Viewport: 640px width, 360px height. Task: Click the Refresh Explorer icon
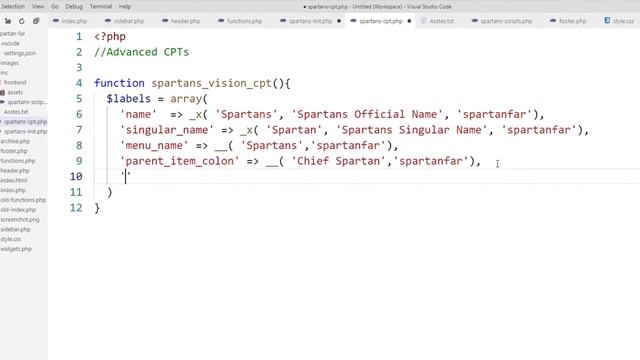[x=22, y=21]
